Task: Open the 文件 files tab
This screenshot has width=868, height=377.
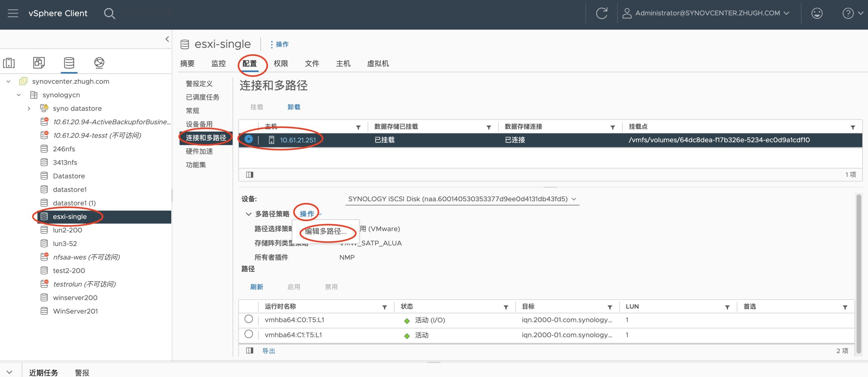Action: tap(312, 63)
